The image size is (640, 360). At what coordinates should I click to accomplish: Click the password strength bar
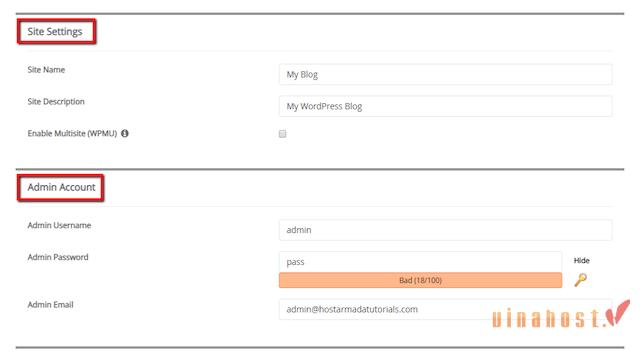tap(420, 280)
